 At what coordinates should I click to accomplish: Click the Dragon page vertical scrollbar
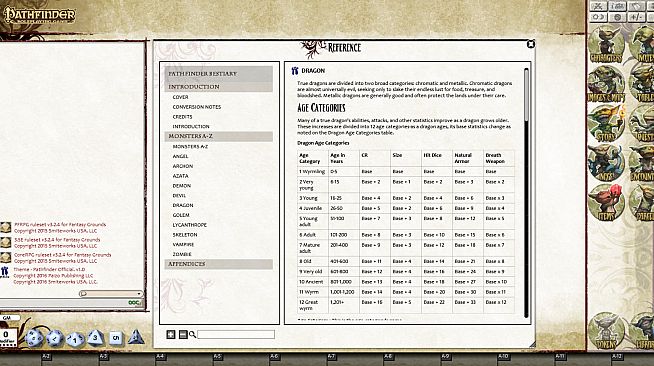coord(526,193)
